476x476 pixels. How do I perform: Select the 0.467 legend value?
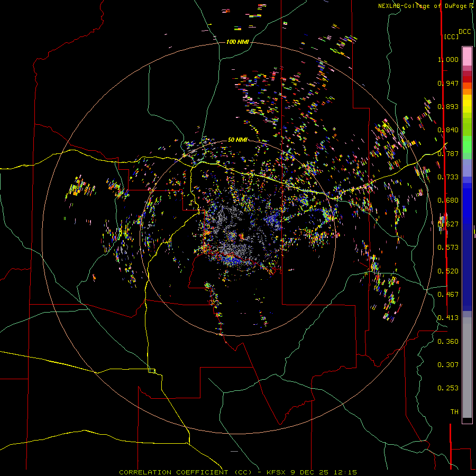(x=448, y=295)
